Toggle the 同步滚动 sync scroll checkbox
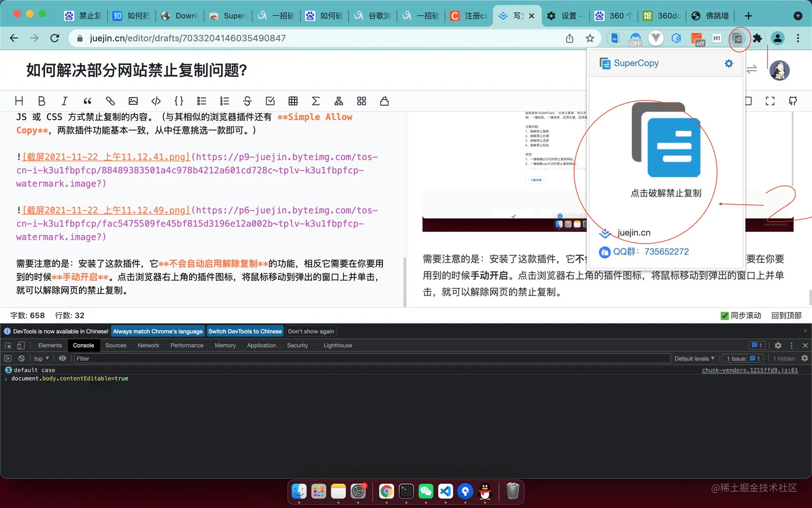Viewport: 812px width, 508px height. (724, 316)
